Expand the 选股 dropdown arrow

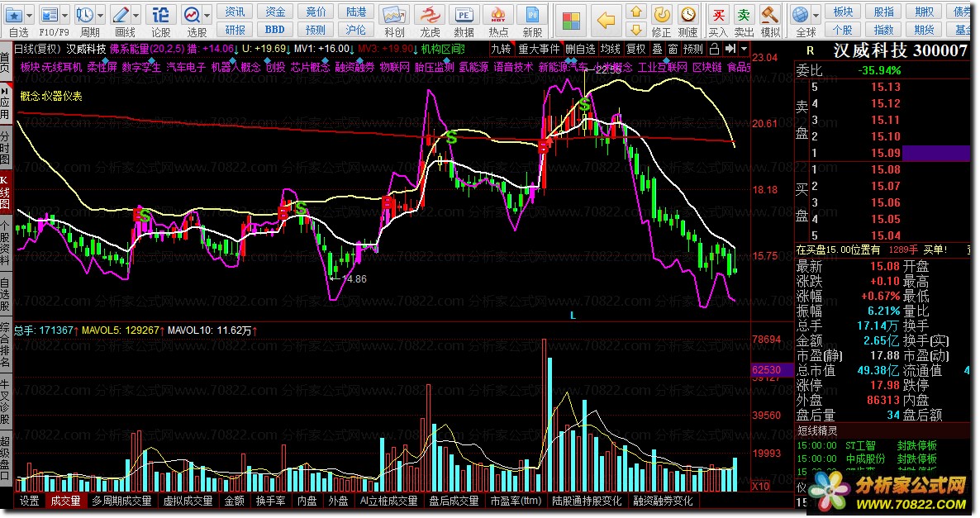[208, 15]
